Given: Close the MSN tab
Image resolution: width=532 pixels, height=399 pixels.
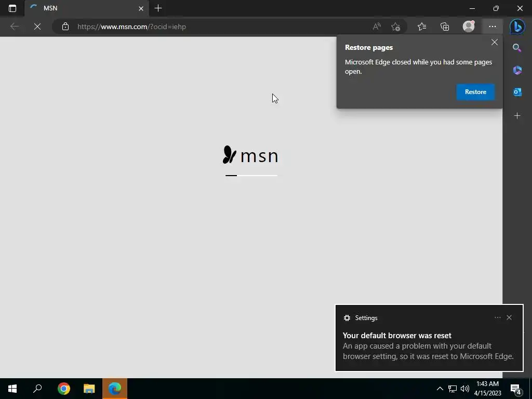Looking at the screenshot, I should pyautogui.click(x=141, y=8).
